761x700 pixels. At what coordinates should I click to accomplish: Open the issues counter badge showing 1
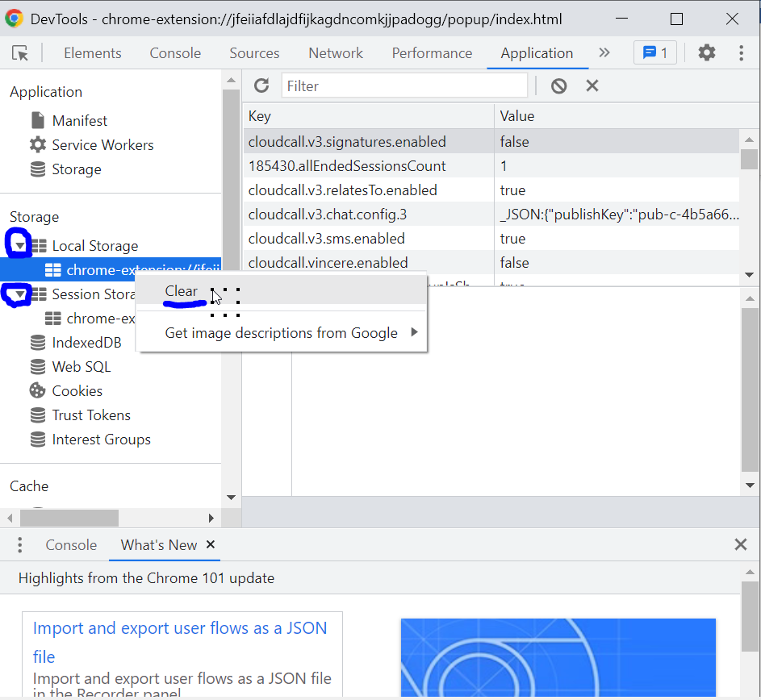click(x=654, y=52)
